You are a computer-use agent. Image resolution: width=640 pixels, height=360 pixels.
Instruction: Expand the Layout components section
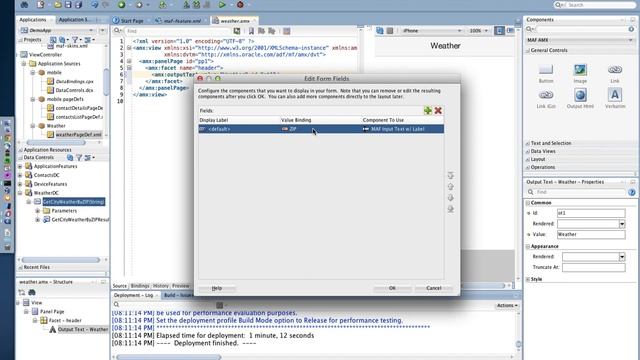[x=528, y=159]
